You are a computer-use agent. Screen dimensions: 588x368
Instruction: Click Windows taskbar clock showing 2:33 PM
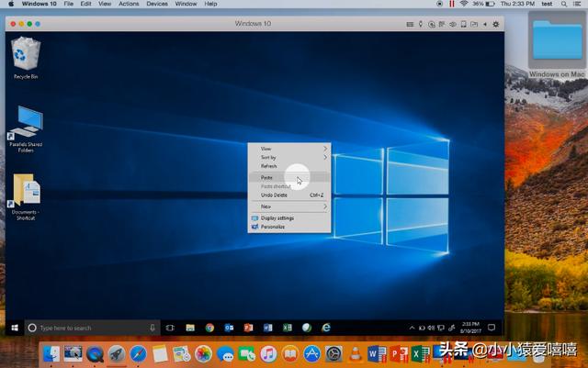point(470,328)
